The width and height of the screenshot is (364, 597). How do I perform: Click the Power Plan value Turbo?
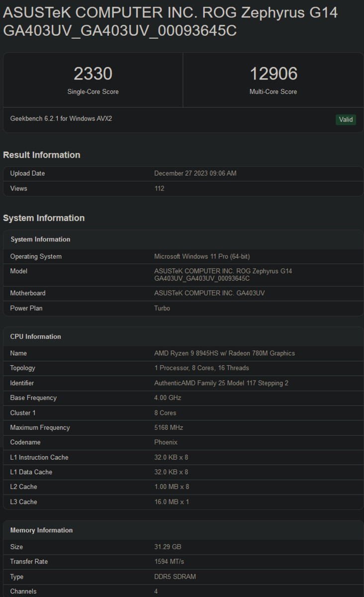(x=162, y=308)
